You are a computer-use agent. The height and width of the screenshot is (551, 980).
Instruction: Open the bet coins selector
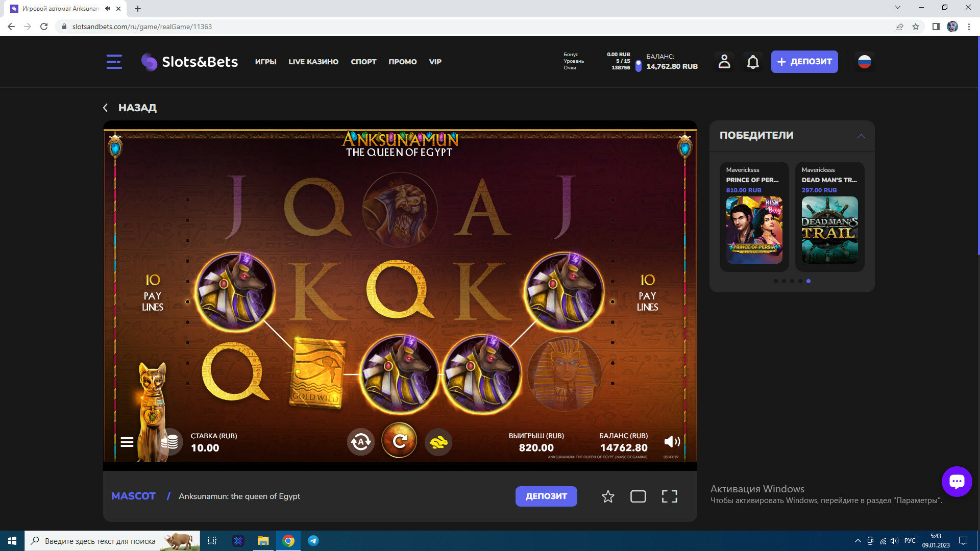click(169, 442)
